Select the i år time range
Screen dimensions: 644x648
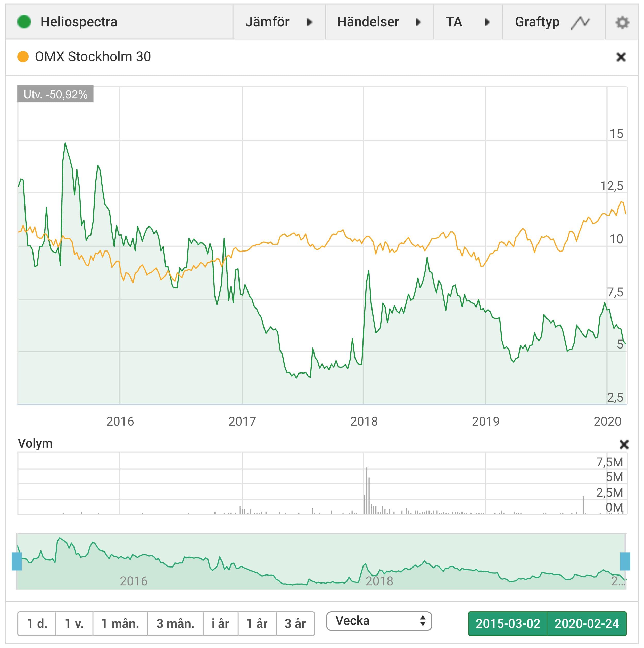tap(220, 623)
